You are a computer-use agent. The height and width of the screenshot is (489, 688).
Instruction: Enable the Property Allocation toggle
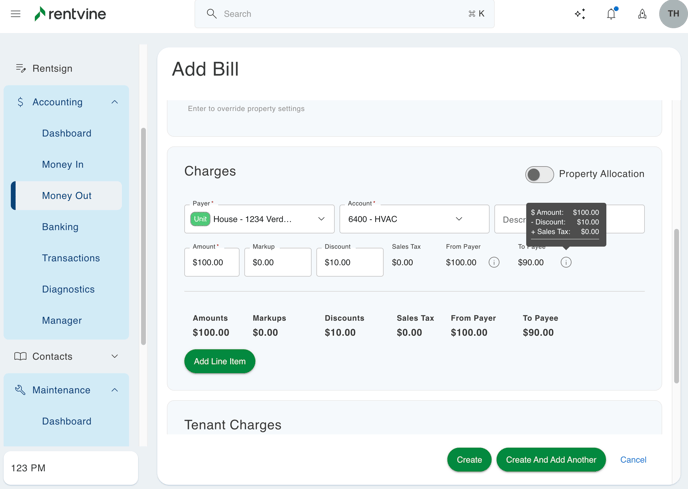point(539,174)
